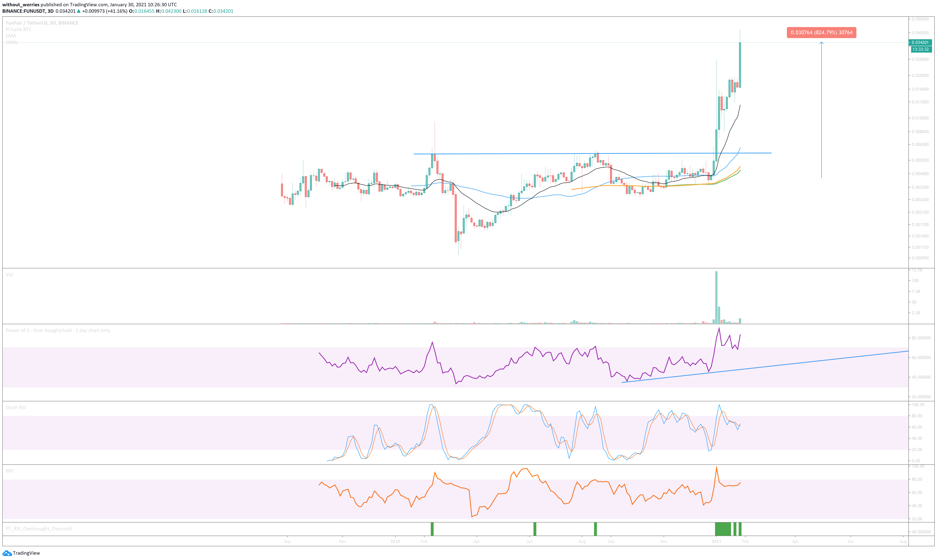Viewport: 937px width, 560px height.
Task: Click the latest tall green candlestick
Action: pos(740,65)
